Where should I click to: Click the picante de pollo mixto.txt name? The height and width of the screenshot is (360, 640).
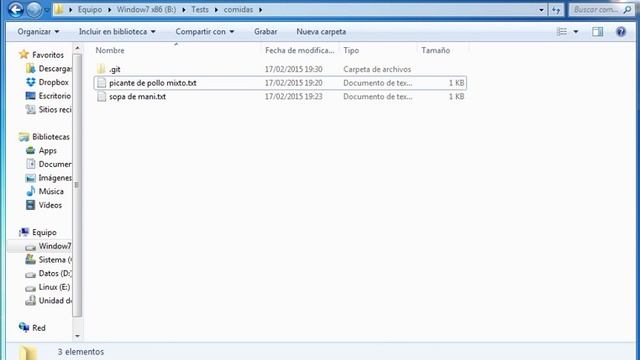pyautogui.click(x=153, y=83)
